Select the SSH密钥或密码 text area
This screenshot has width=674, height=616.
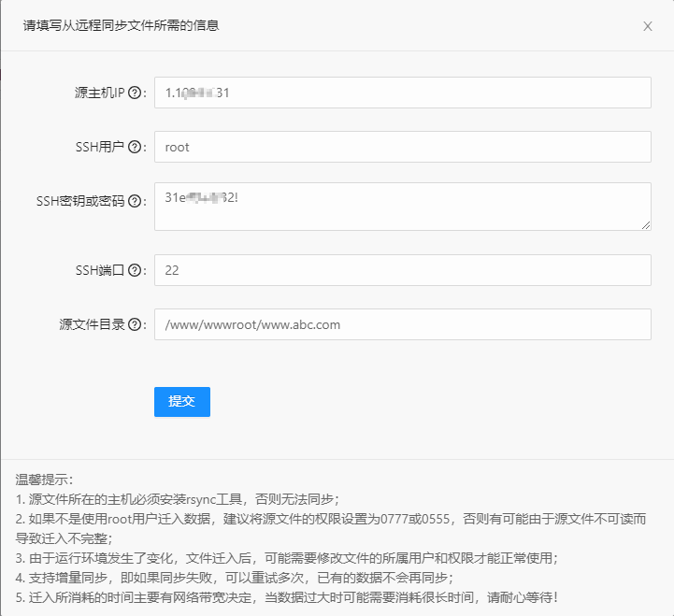402,206
